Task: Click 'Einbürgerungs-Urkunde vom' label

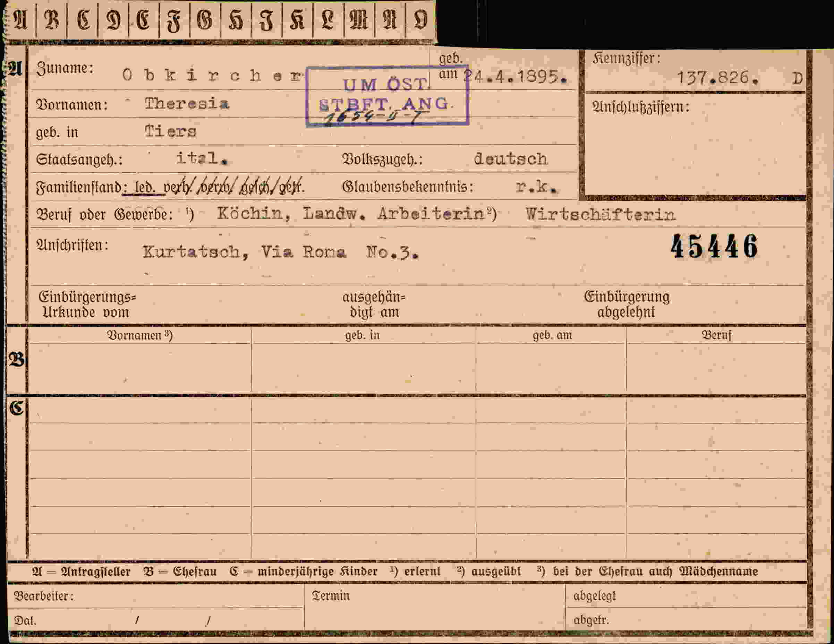Action: (87, 304)
